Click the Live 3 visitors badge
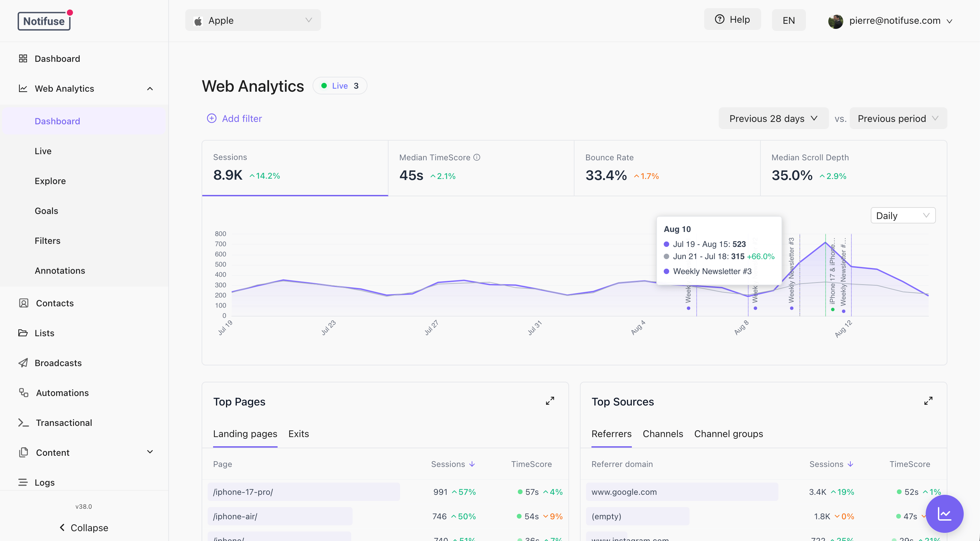The width and height of the screenshot is (980, 541). (x=340, y=86)
